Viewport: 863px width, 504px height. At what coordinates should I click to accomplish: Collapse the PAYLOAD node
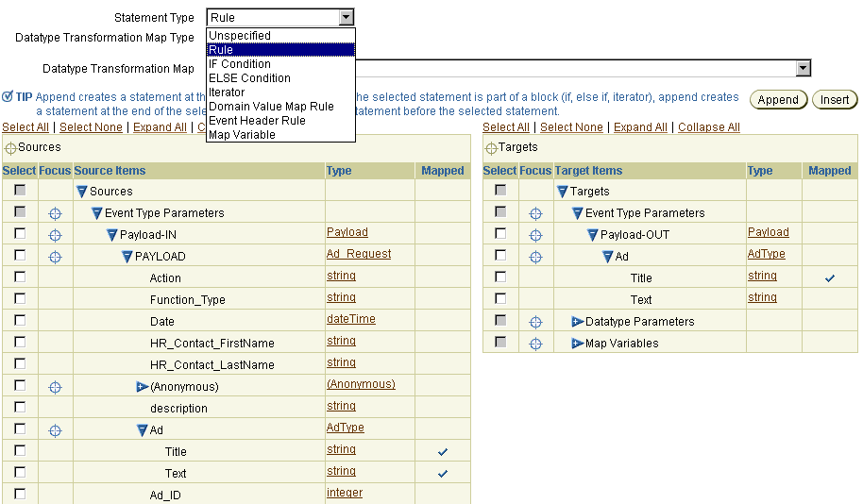tap(127, 257)
